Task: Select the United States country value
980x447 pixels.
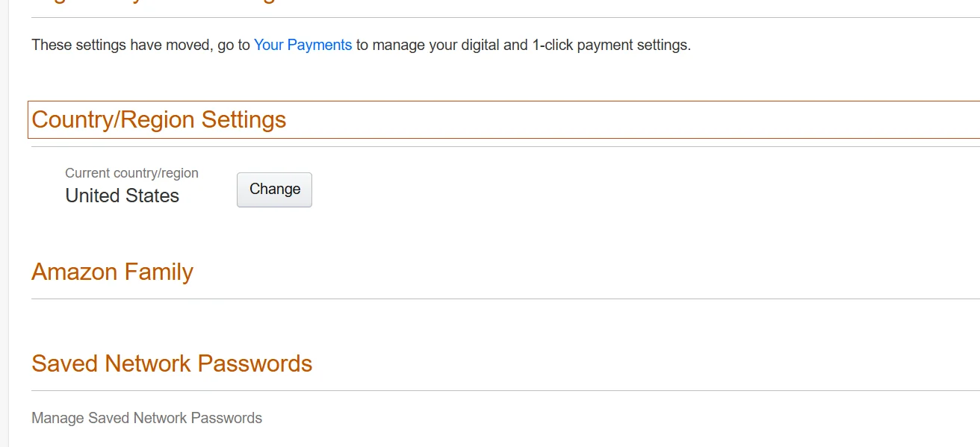Action: [x=122, y=196]
